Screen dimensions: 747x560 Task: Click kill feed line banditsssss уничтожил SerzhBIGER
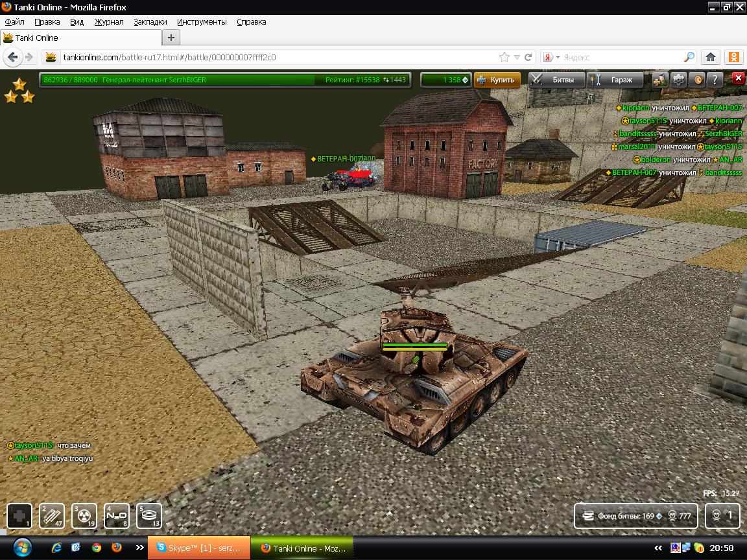tap(678, 134)
